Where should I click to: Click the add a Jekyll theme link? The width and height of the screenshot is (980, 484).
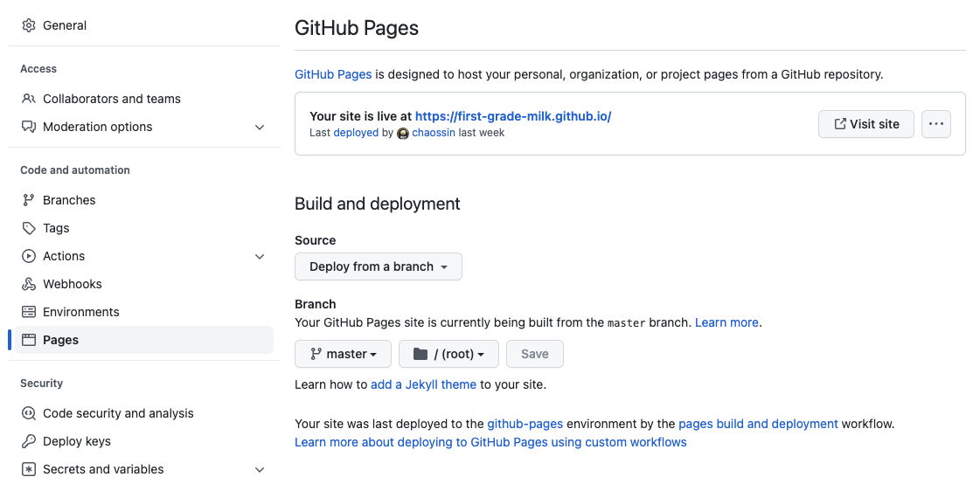tap(423, 384)
